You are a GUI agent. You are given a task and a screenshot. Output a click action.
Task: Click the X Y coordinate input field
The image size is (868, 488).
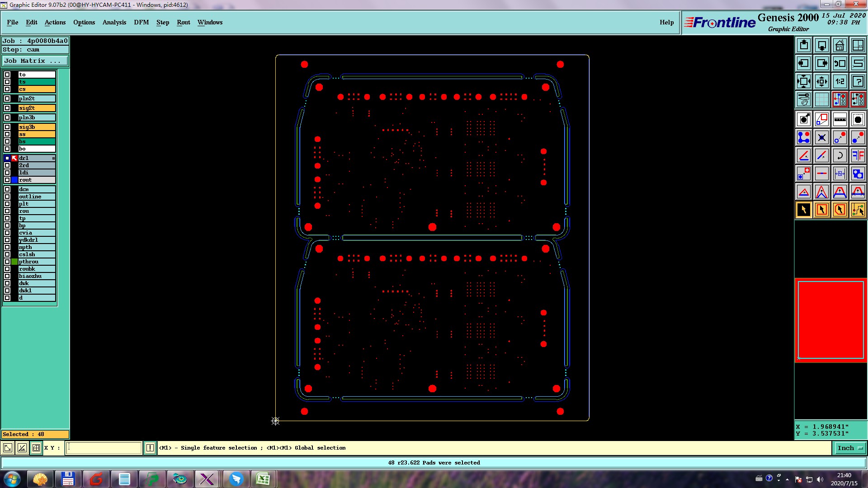104,448
